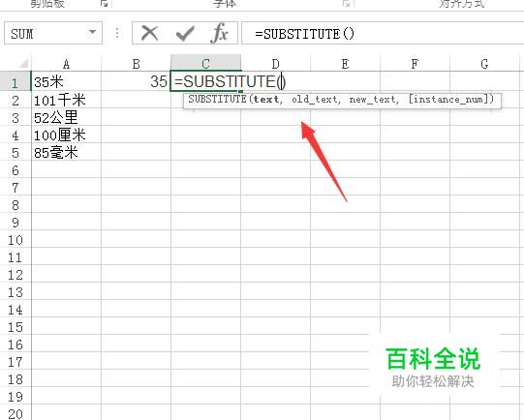Viewport: 524px width, 420px height.
Task: Select column E header
Action: coord(345,64)
